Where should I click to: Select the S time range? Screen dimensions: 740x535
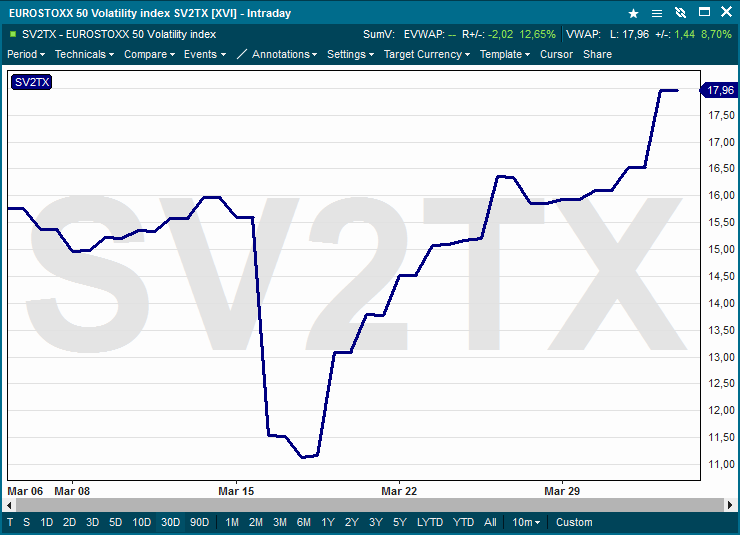tap(26, 522)
